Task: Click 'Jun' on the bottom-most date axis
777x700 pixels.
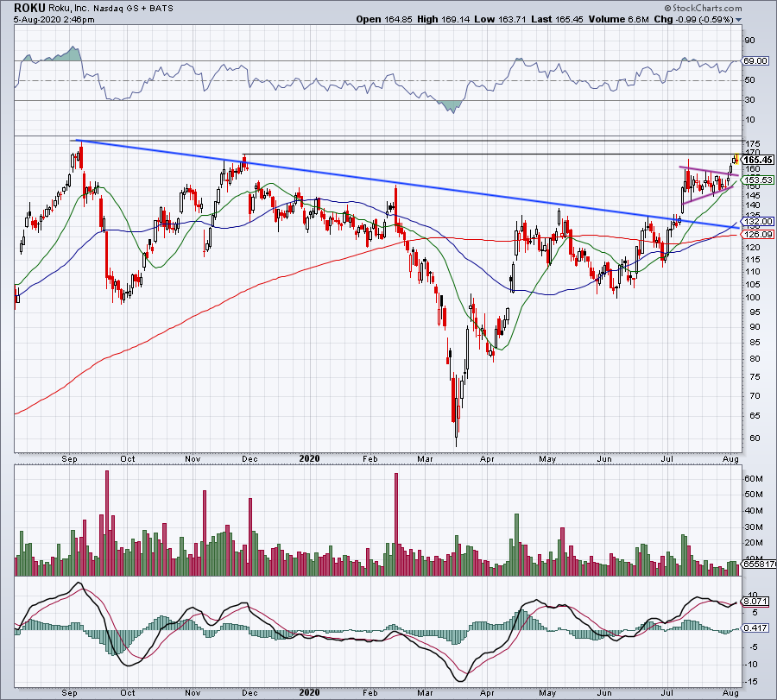Action: pos(603,692)
